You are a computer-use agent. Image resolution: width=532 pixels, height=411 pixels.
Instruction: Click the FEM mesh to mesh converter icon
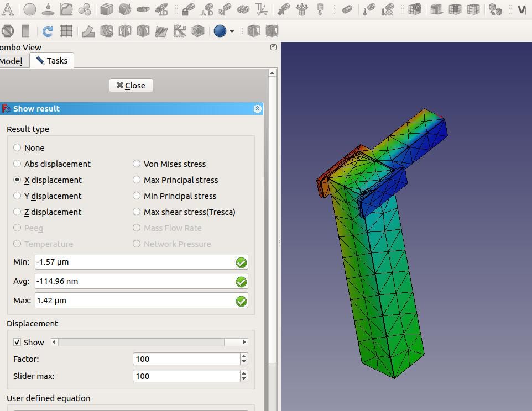(x=496, y=9)
